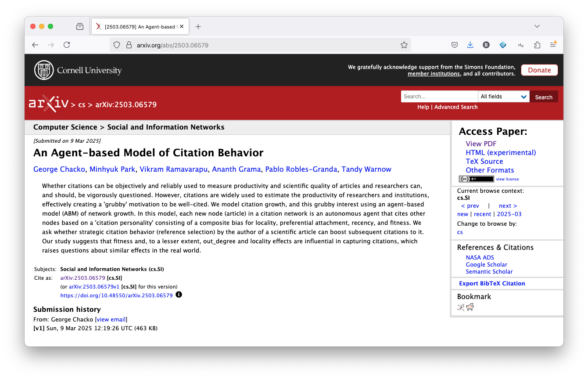Click the browser forward arrow
The image size is (588, 379).
51,45
